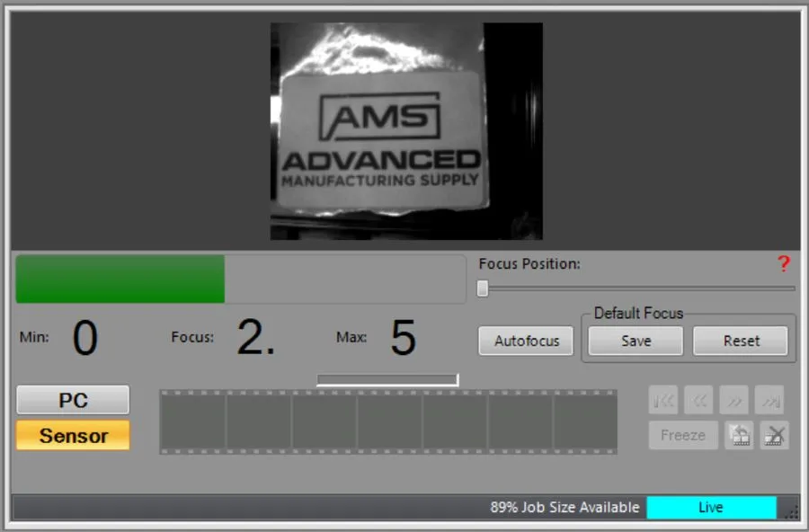This screenshot has width=809, height=532.
Task: Click the Focus Position slider handle
Action: pos(483,288)
